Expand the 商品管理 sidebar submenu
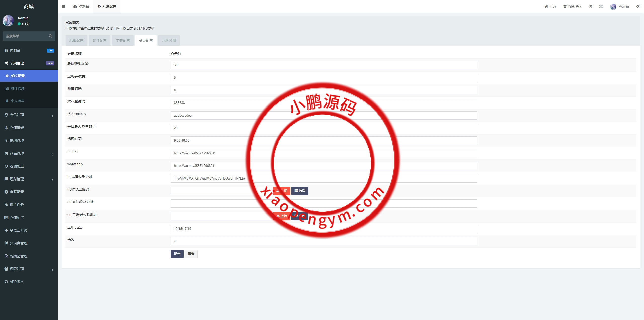Image resolution: width=644 pixels, height=320 pixels. click(17, 153)
